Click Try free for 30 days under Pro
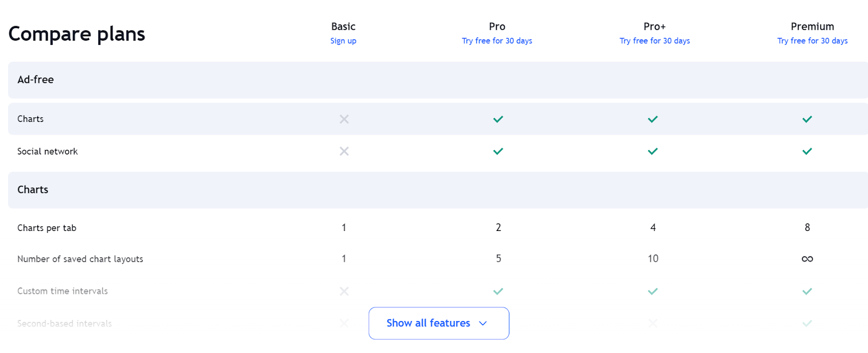The image size is (868, 353). (497, 41)
